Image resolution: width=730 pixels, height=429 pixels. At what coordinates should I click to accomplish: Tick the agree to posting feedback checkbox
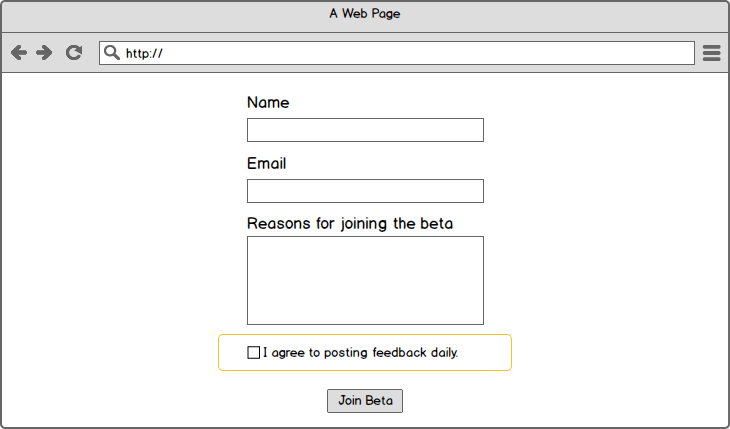click(x=253, y=353)
